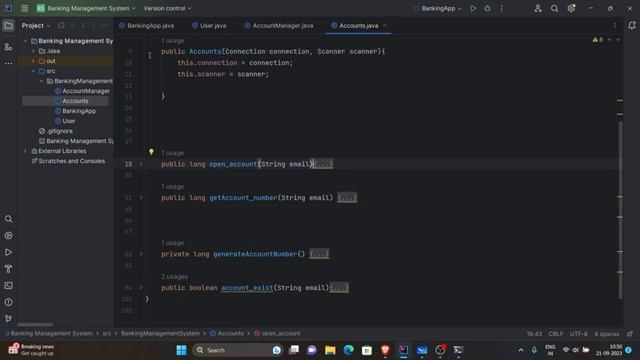Click the open_account breadcrumb
This screenshot has height=360, width=640.
tap(277, 333)
